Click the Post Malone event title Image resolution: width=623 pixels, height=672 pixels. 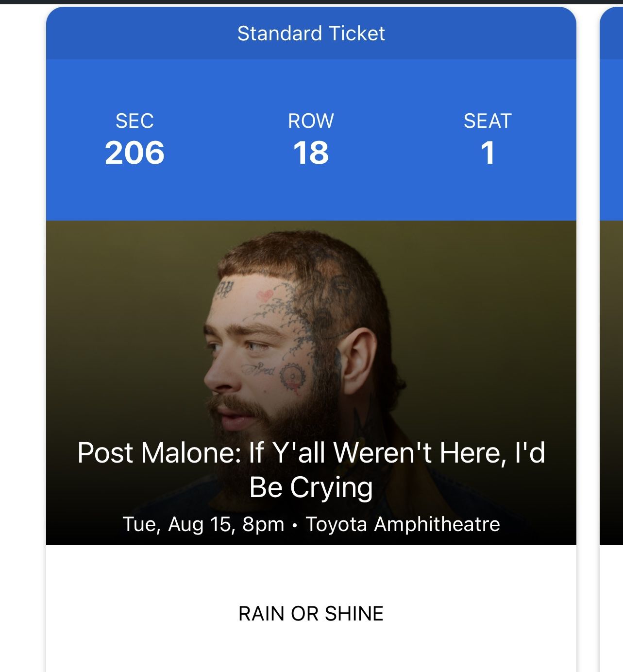coord(311,453)
